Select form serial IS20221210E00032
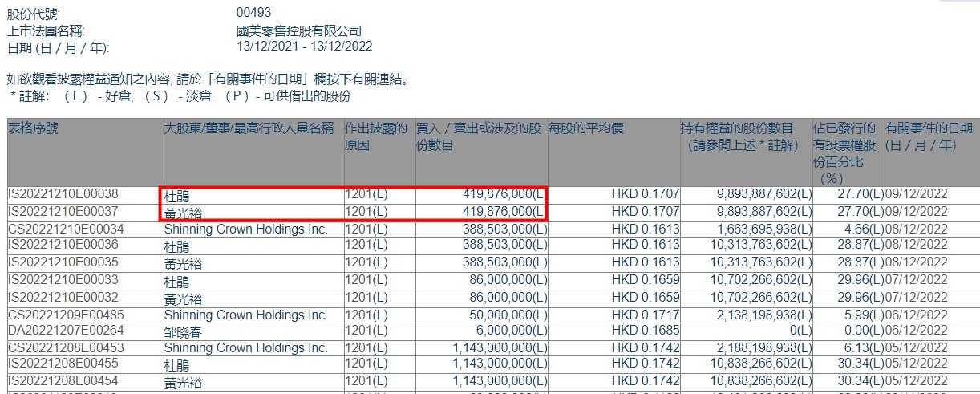Image resolution: width=980 pixels, height=394 pixels. (63, 298)
